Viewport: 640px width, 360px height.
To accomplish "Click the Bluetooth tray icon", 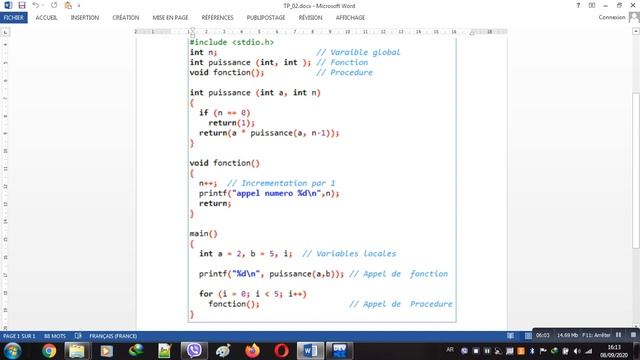I will coord(532,351).
